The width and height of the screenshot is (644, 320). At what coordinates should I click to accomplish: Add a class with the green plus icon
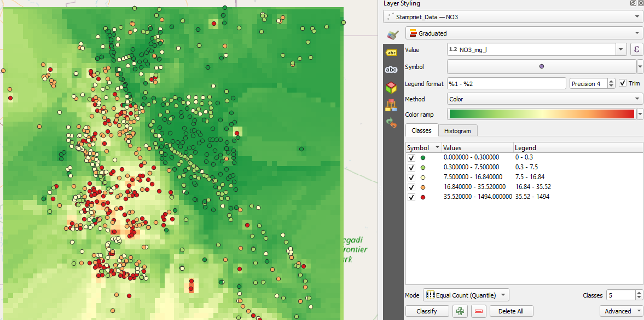coord(460,311)
